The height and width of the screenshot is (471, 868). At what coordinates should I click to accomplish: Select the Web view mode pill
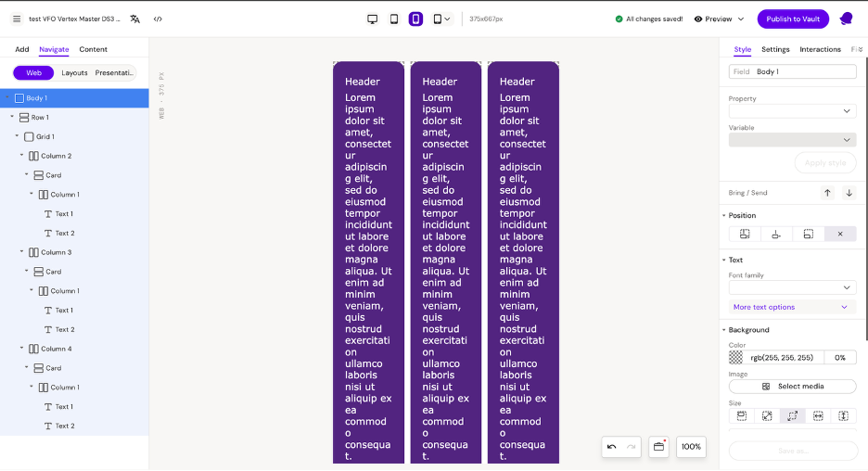point(33,72)
